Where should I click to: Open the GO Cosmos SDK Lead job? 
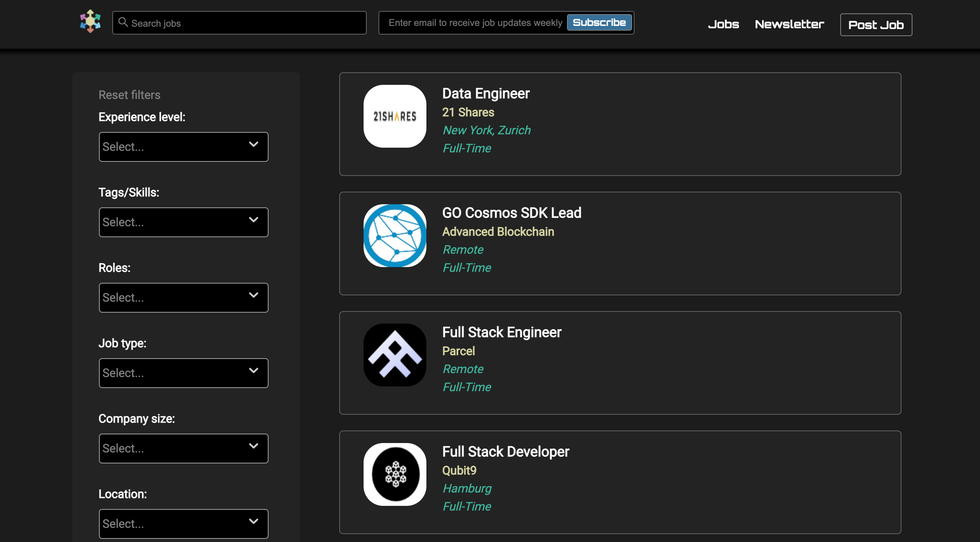[512, 213]
